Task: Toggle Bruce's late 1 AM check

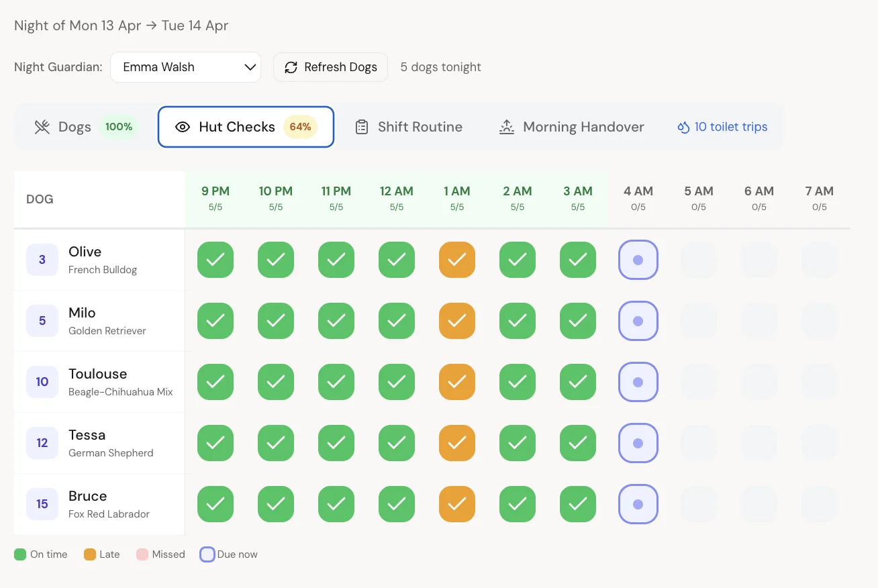Action: coord(457,504)
